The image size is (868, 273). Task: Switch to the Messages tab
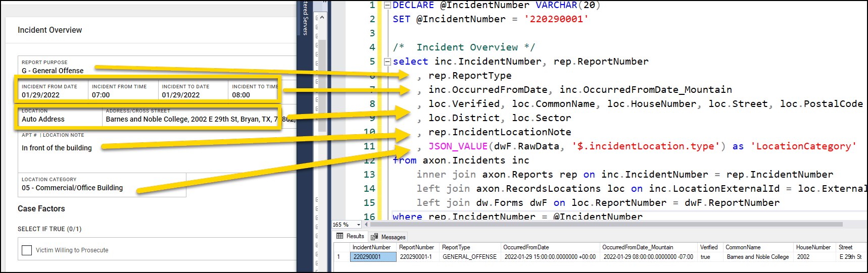(388, 237)
